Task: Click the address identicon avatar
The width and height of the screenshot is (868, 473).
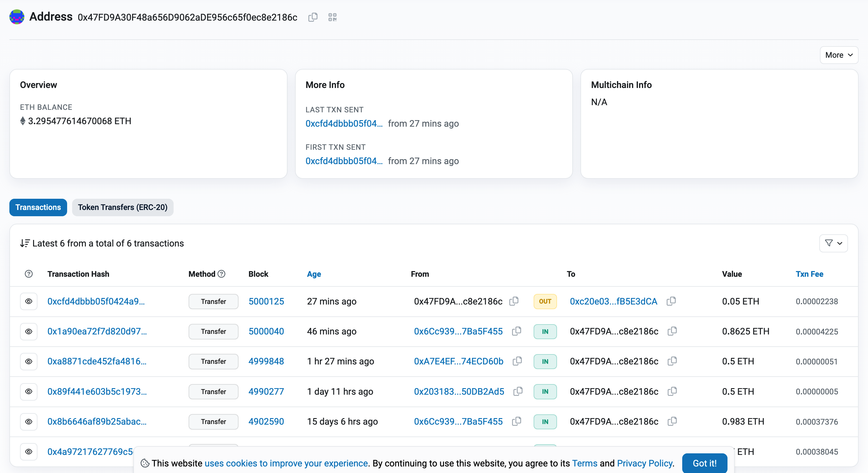Action: [x=17, y=17]
